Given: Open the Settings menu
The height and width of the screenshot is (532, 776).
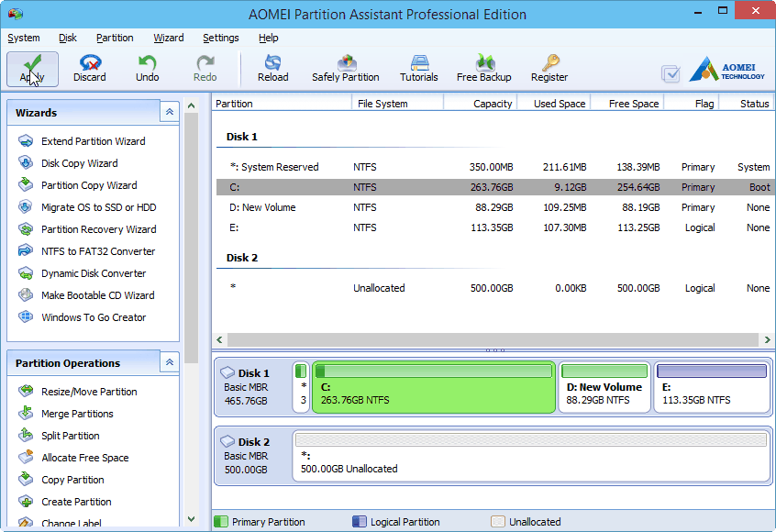Looking at the screenshot, I should click(x=220, y=38).
